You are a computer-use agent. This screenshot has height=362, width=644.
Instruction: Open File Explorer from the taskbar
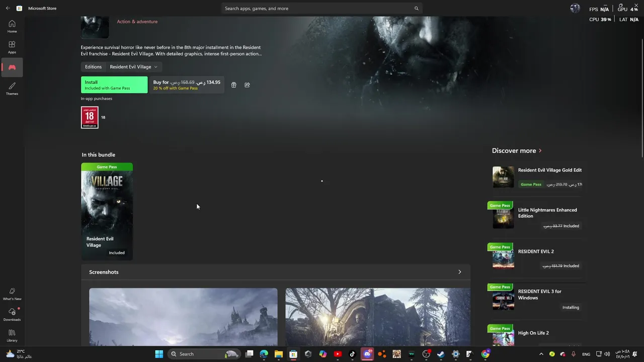point(278,354)
